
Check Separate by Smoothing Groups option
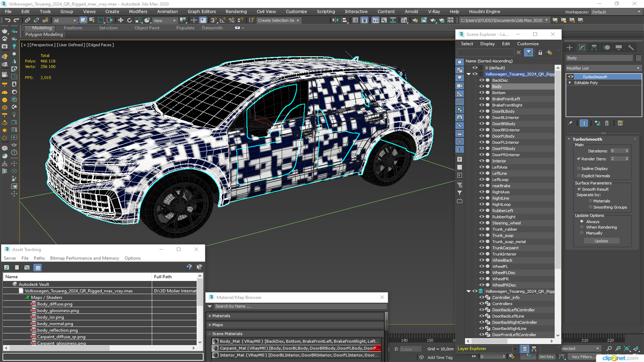[591, 207]
